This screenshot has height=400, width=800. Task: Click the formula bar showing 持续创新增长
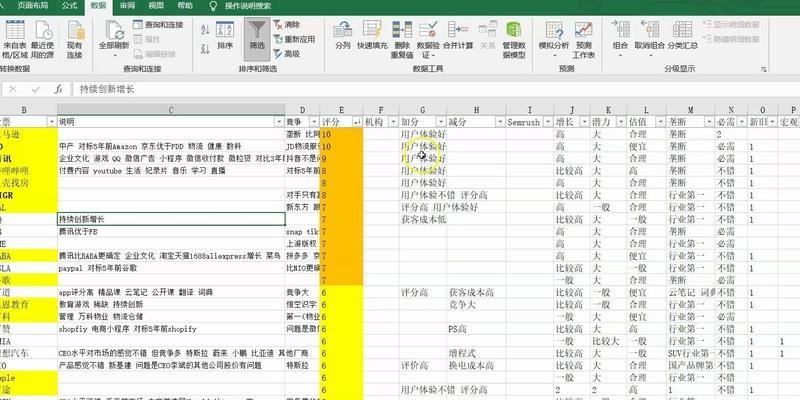click(x=436, y=89)
